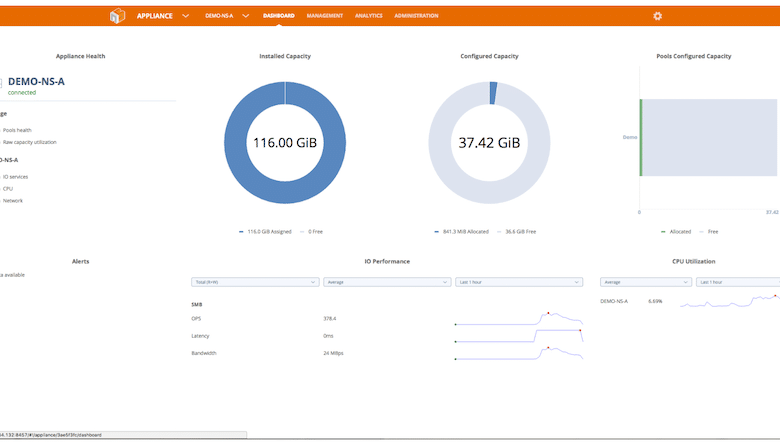Click the APPLIANCE menu label
The height and width of the screenshot is (445, 780).
[x=155, y=16]
